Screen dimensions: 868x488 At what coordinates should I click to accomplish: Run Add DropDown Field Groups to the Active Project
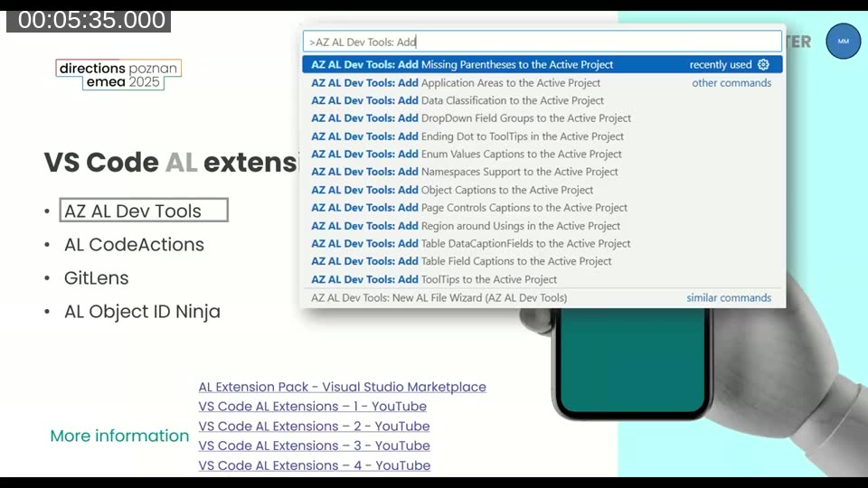(542, 117)
